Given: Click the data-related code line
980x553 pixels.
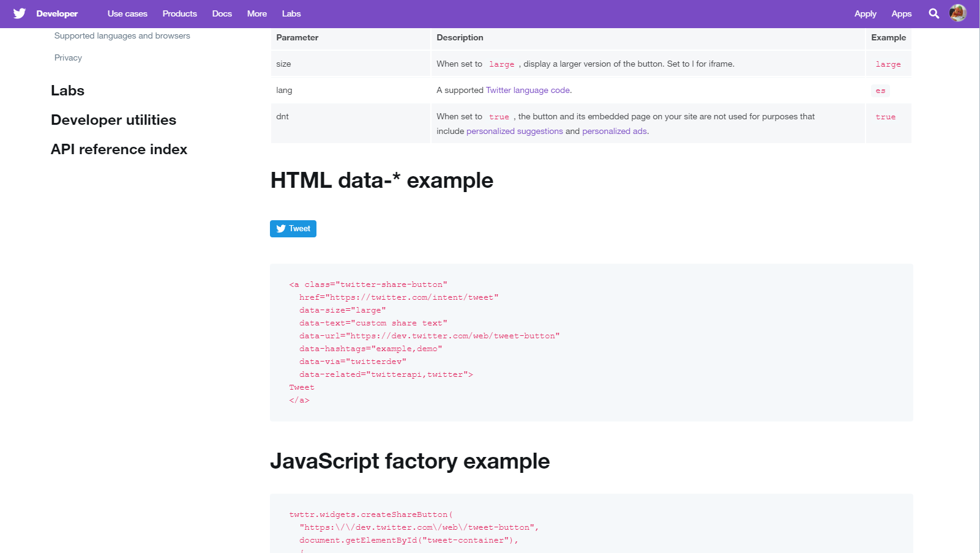Looking at the screenshot, I should (x=386, y=374).
